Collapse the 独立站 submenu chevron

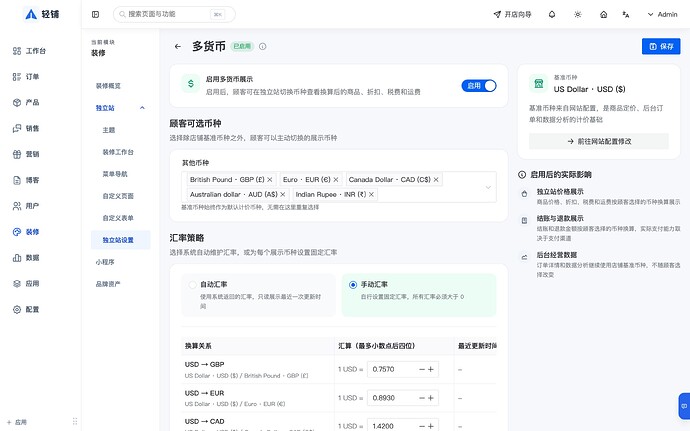(142, 108)
